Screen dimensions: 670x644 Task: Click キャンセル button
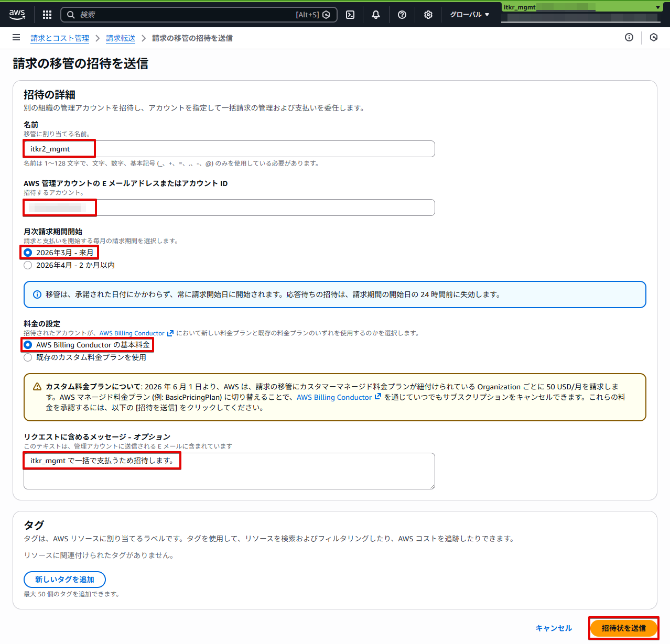click(554, 628)
